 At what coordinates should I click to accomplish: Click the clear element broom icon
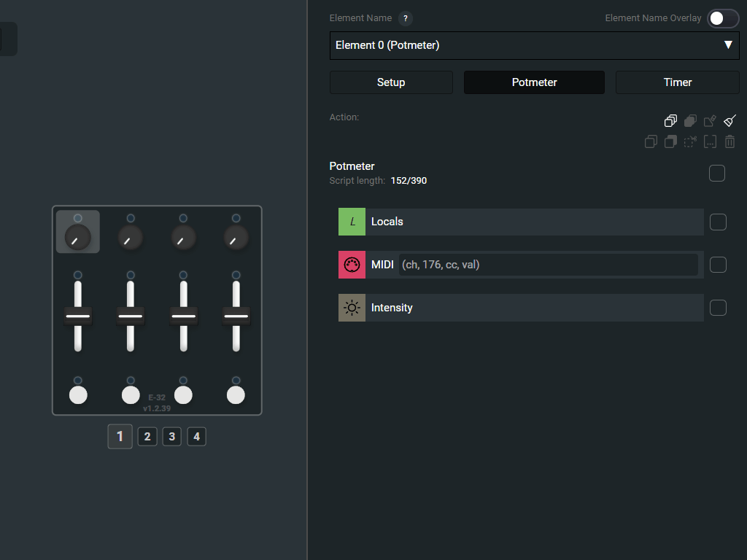click(730, 121)
